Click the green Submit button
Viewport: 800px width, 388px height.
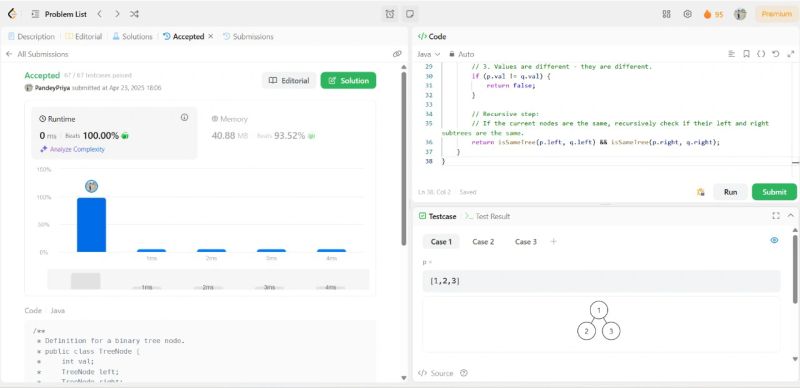pos(774,192)
